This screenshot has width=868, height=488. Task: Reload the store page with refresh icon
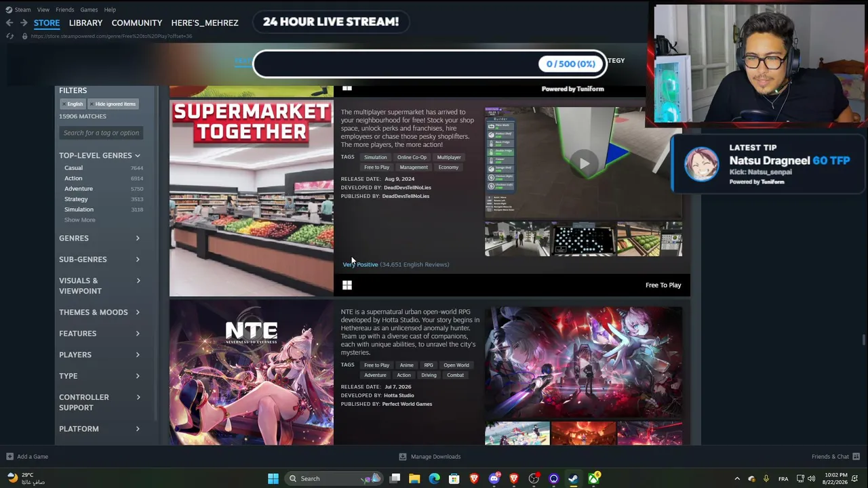pos(9,36)
